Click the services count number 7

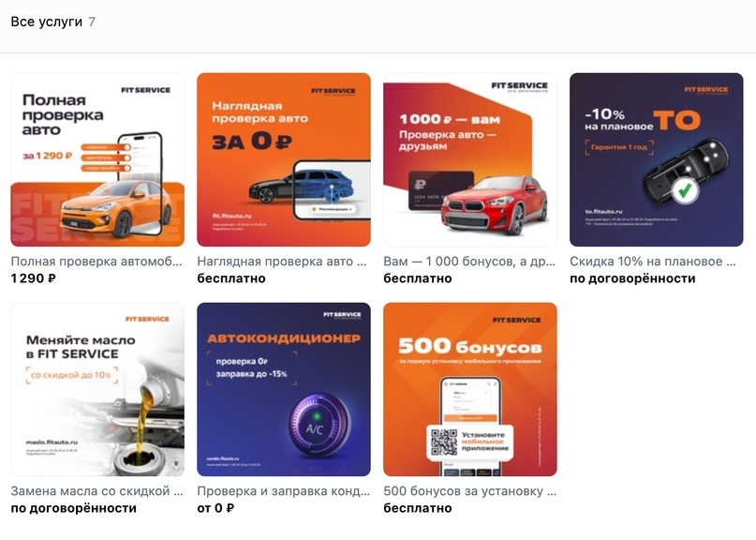[x=92, y=22]
